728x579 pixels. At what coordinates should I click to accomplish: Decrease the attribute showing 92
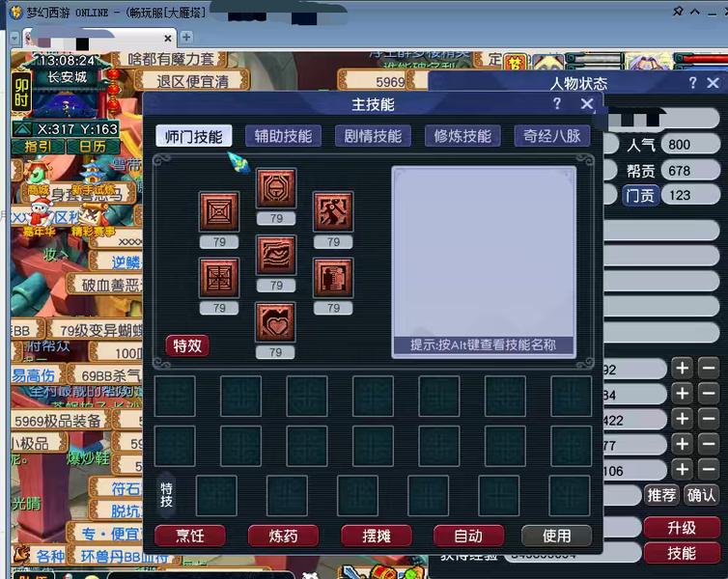709,369
